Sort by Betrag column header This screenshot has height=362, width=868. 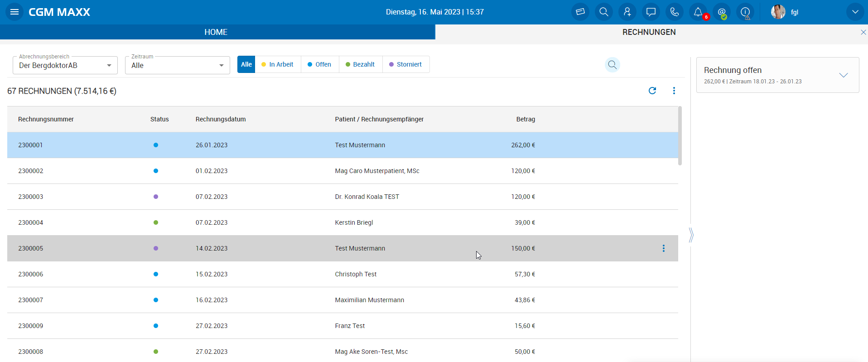tap(526, 119)
